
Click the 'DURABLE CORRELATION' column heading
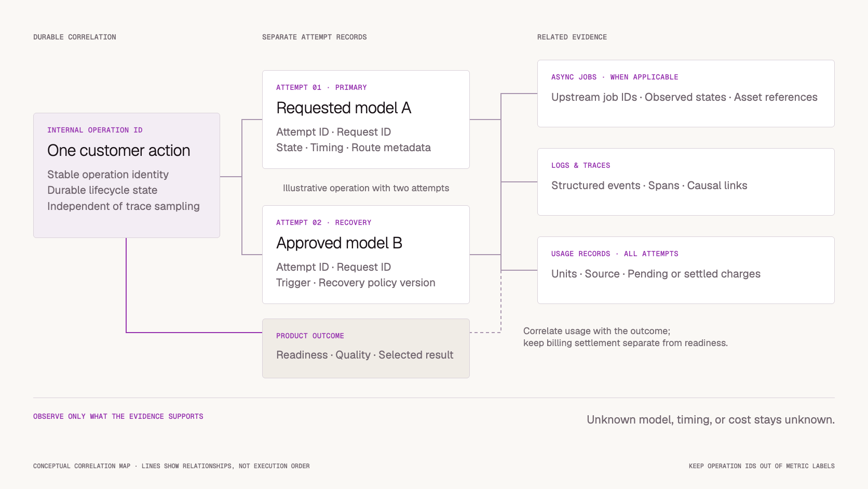click(x=75, y=37)
